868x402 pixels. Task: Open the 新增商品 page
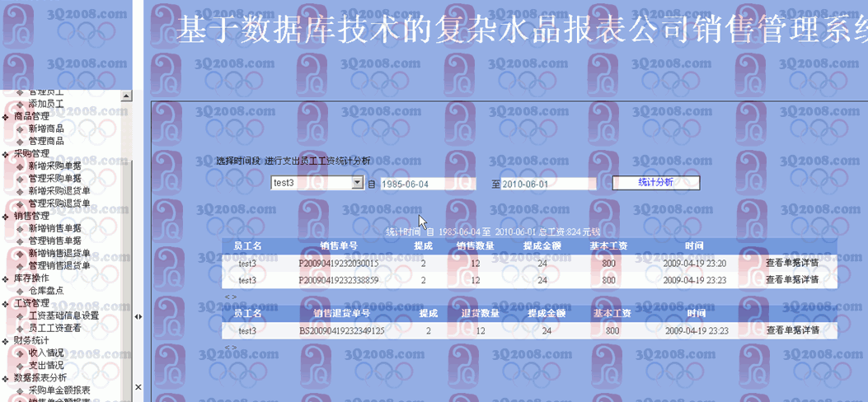pyautogui.click(x=46, y=129)
